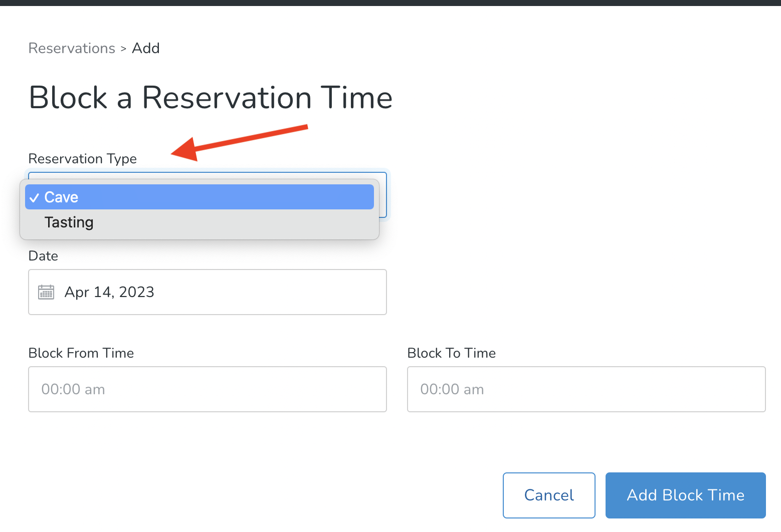Screen dimensions: 781x532
Task: Click the Reservation Type label
Action: click(83, 159)
